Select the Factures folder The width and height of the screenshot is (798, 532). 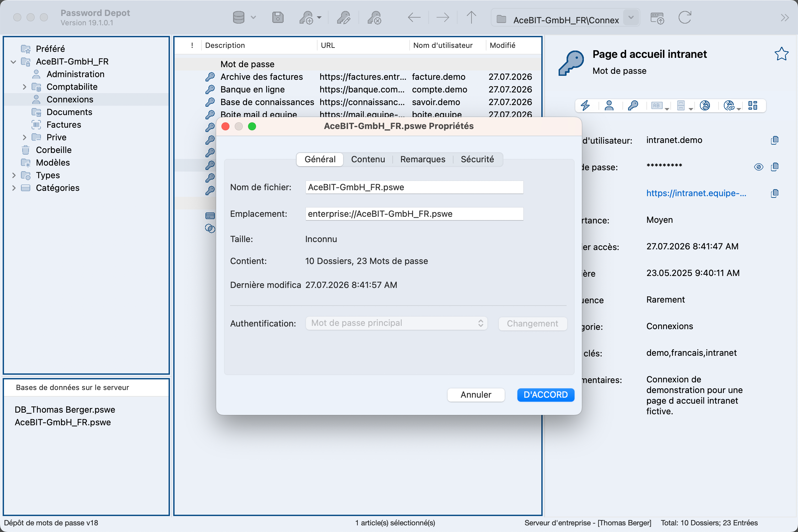click(64, 125)
